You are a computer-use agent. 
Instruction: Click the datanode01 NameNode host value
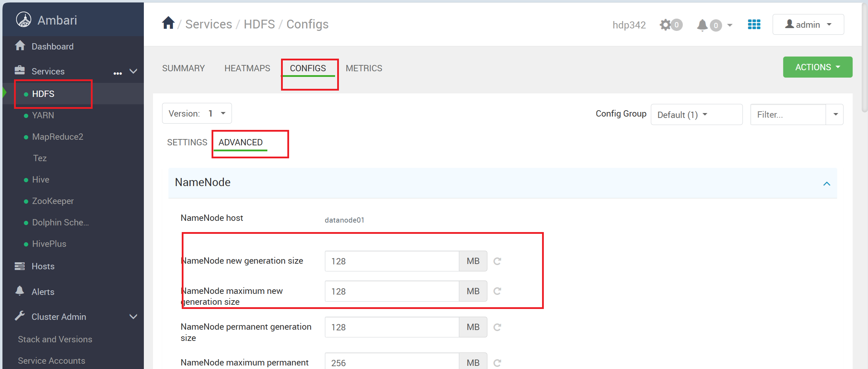[x=345, y=220]
